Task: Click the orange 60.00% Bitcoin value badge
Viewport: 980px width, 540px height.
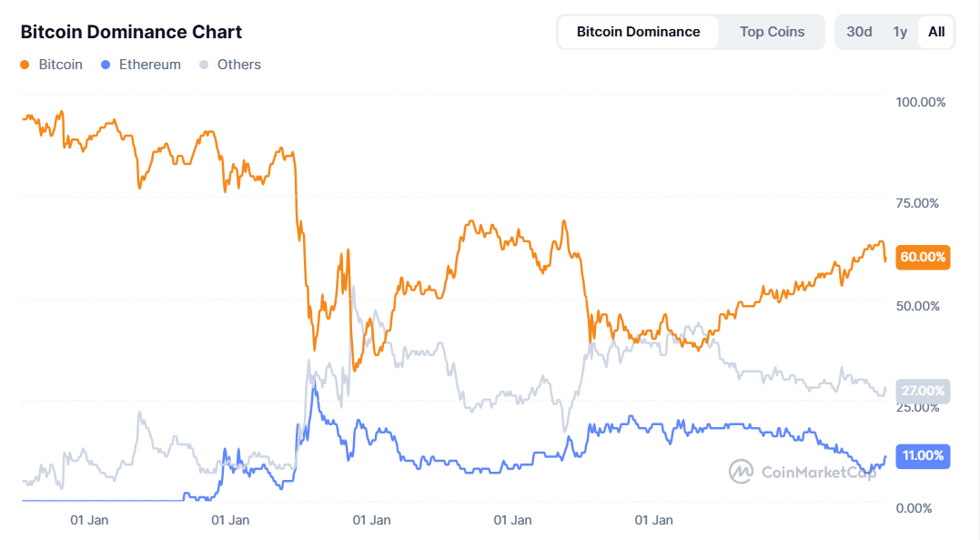Action: (x=922, y=258)
